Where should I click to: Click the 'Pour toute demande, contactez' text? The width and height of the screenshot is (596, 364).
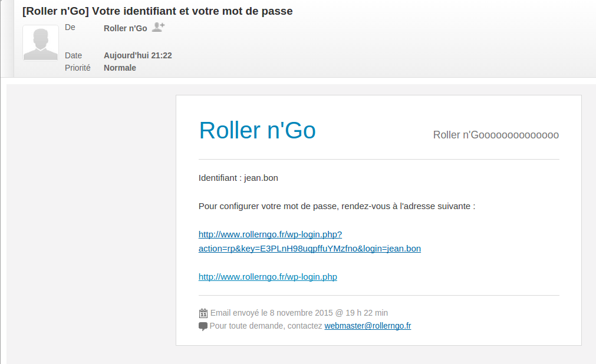266,326
